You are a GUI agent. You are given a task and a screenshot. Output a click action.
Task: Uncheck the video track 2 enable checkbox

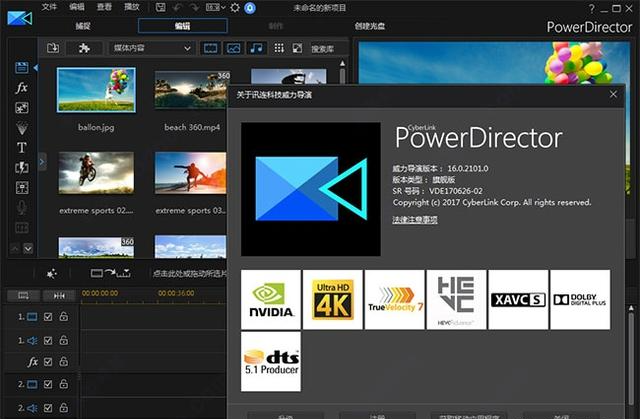[x=48, y=384]
